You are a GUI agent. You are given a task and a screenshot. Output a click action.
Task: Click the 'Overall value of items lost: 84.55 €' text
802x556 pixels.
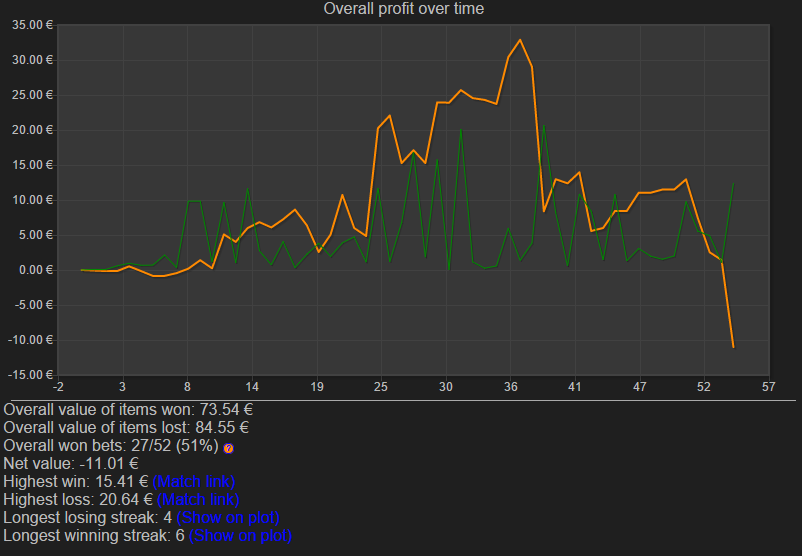tap(126, 427)
